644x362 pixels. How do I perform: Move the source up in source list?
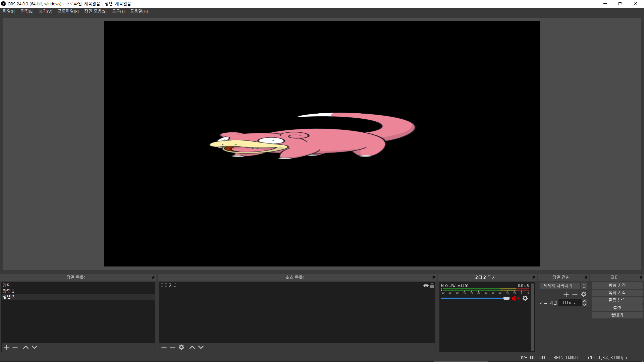pos(192,347)
